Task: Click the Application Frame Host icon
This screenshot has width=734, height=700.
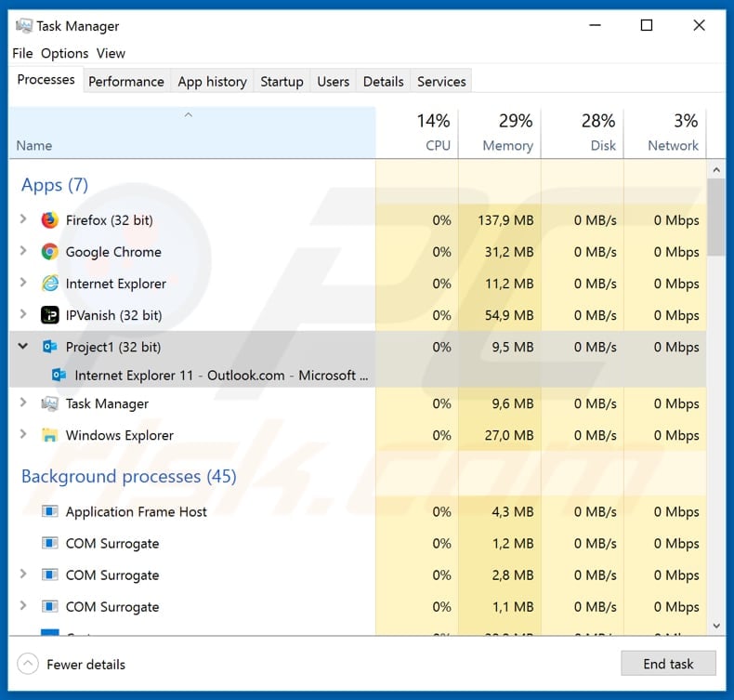Action: click(49, 511)
